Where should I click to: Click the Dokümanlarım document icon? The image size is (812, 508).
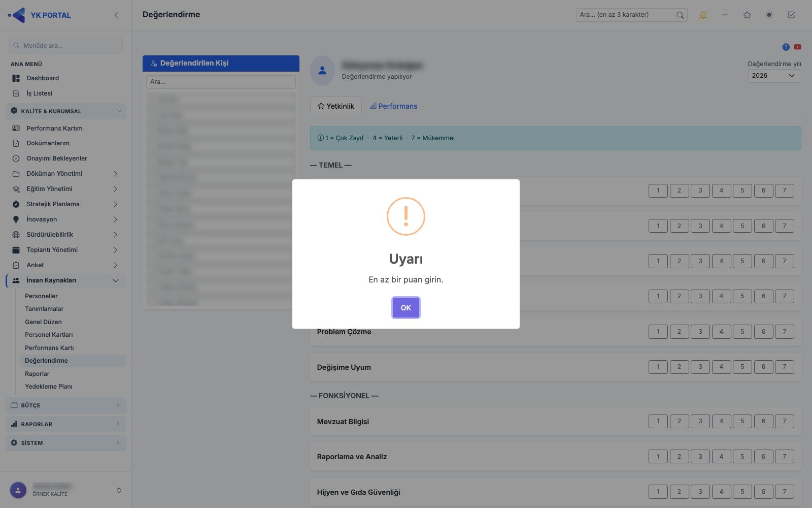tap(16, 143)
